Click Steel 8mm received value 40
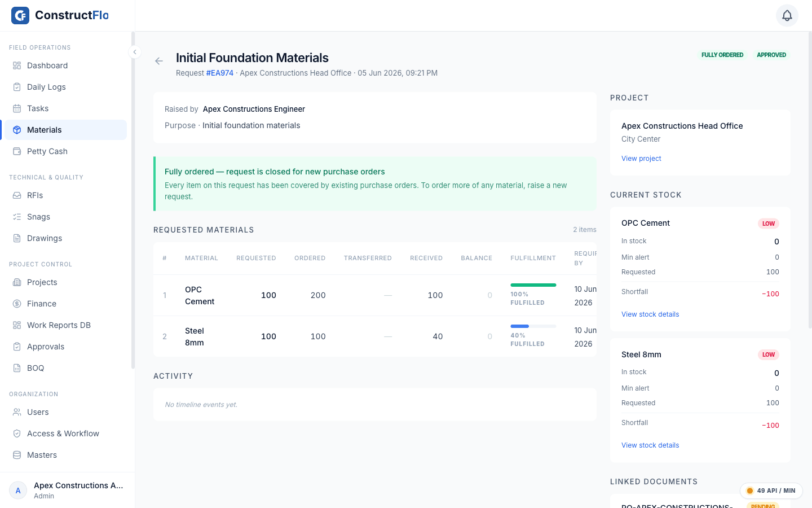Screen dimensions: 812x508 tap(438, 336)
